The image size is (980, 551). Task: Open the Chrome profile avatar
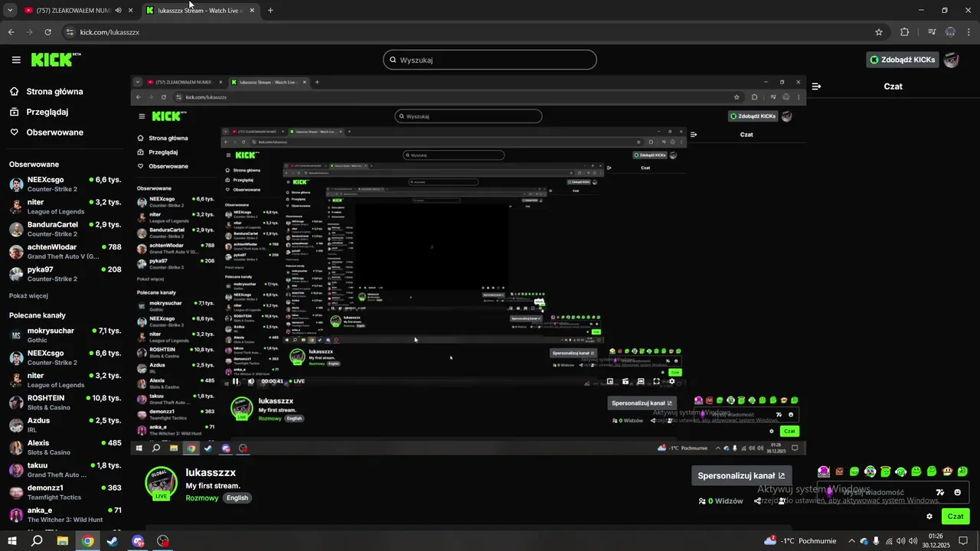(x=950, y=32)
